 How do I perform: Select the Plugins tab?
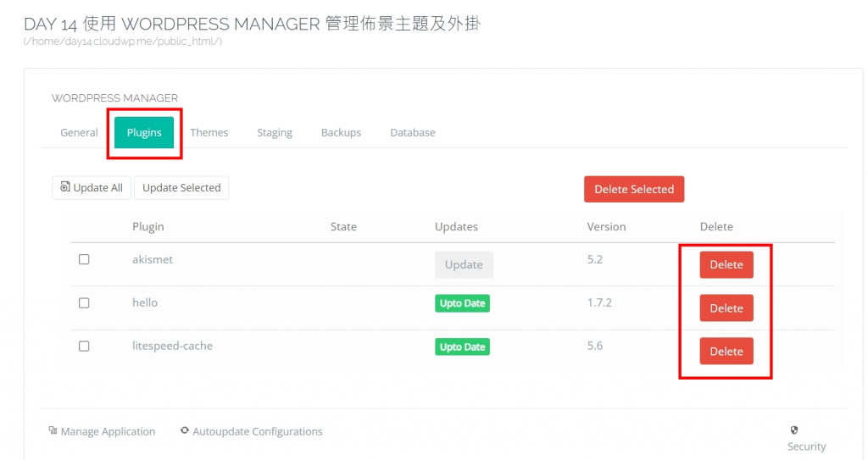(x=144, y=132)
